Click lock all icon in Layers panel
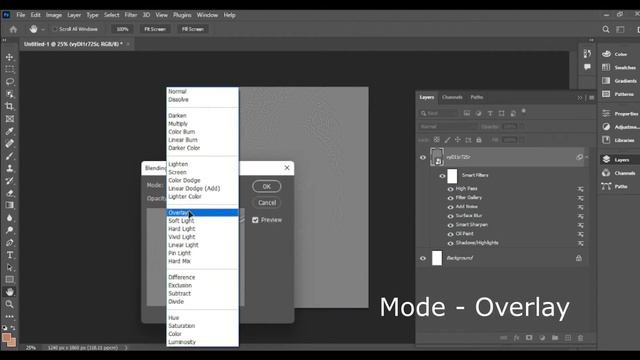640x360 pixels. tap(479, 140)
